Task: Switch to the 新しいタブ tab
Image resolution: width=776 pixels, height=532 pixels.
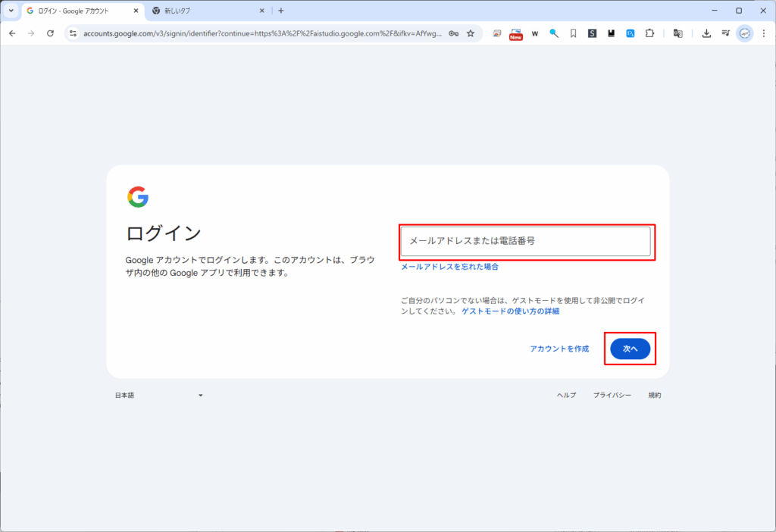Action: tap(208, 11)
